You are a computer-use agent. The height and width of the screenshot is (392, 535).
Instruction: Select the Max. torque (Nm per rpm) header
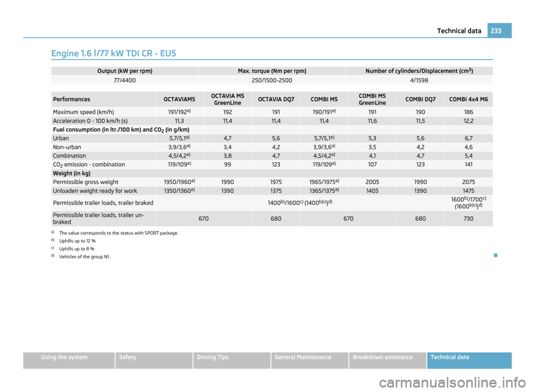coord(272,71)
